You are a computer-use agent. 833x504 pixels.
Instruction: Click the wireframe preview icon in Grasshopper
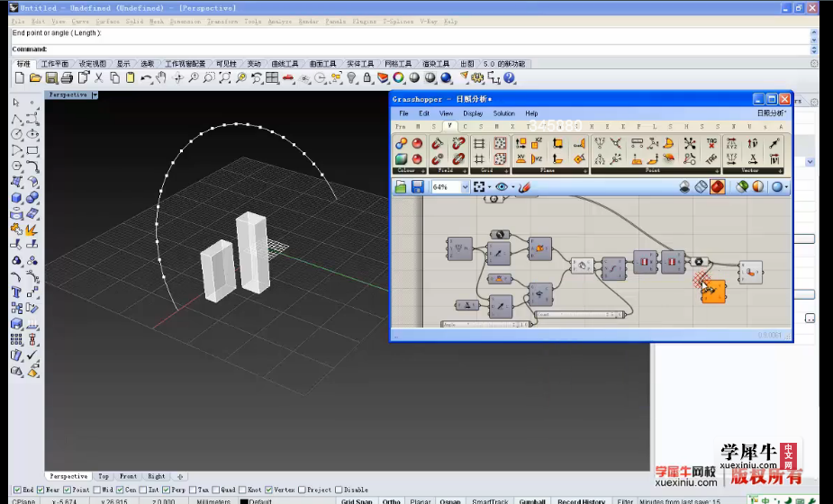click(x=702, y=187)
